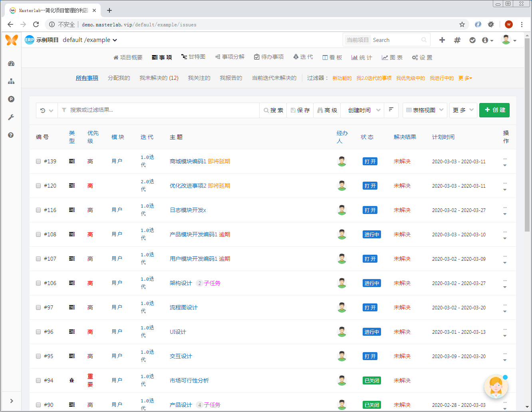Click the Masterlab butterfly logo

12,40
